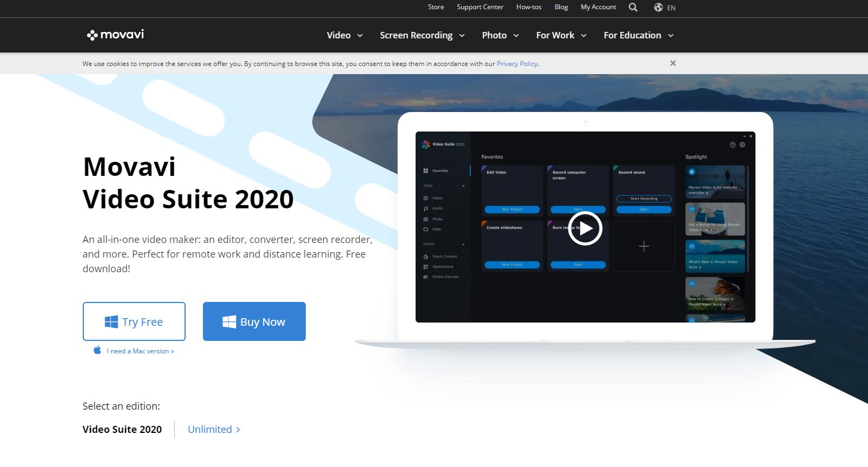The width and height of the screenshot is (868, 467).
Task: Open the Photo menu
Action: 495,35
